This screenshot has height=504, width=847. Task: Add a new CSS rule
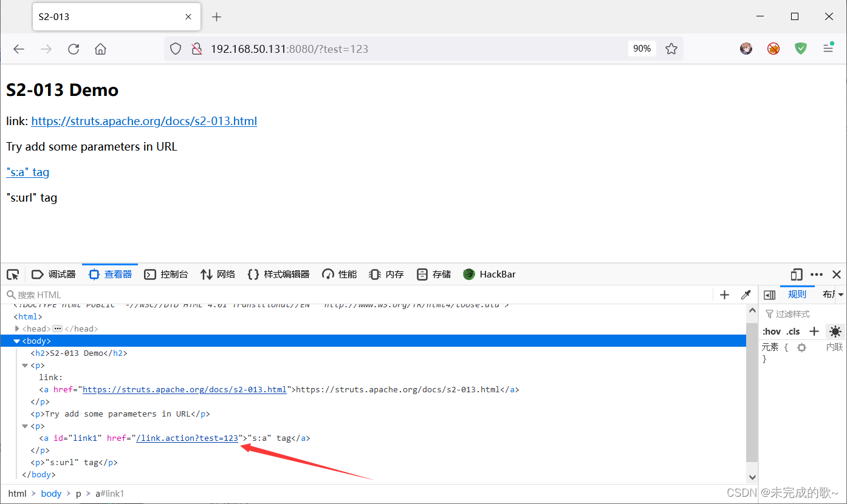point(814,332)
